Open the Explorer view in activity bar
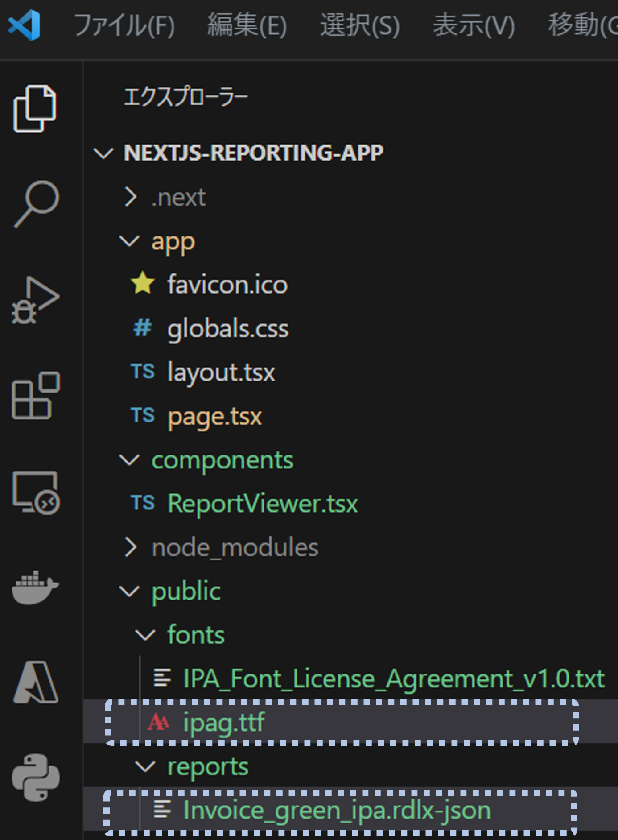Screen dimensions: 618x840 click(35, 109)
